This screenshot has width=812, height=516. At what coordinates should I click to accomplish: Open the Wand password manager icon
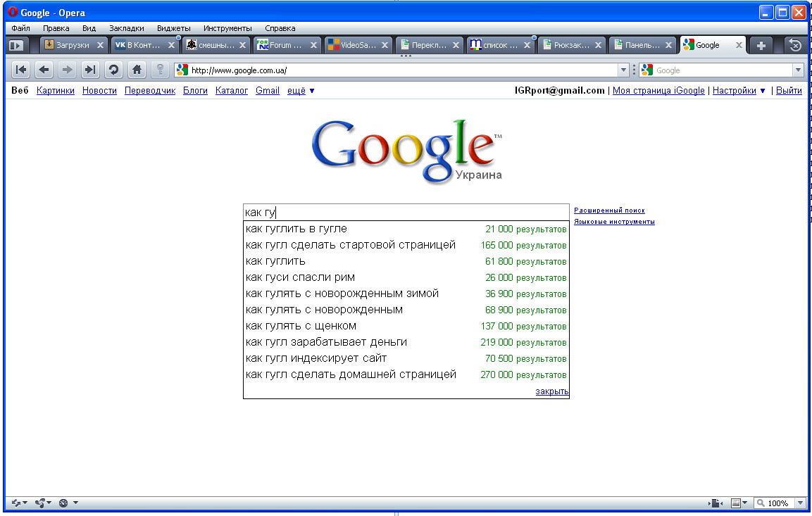coord(161,70)
